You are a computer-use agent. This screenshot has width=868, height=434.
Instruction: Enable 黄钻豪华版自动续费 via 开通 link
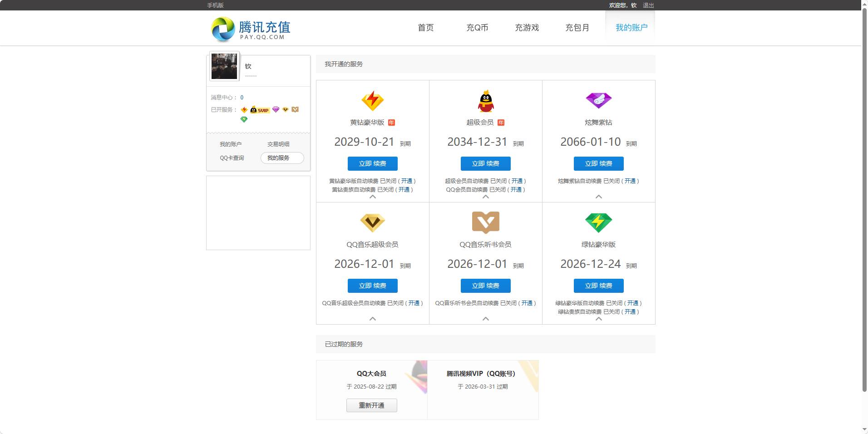pyautogui.click(x=407, y=181)
